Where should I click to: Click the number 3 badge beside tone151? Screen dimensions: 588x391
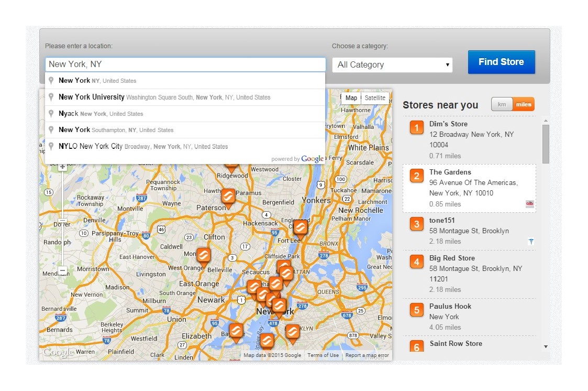tap(416, 224)
